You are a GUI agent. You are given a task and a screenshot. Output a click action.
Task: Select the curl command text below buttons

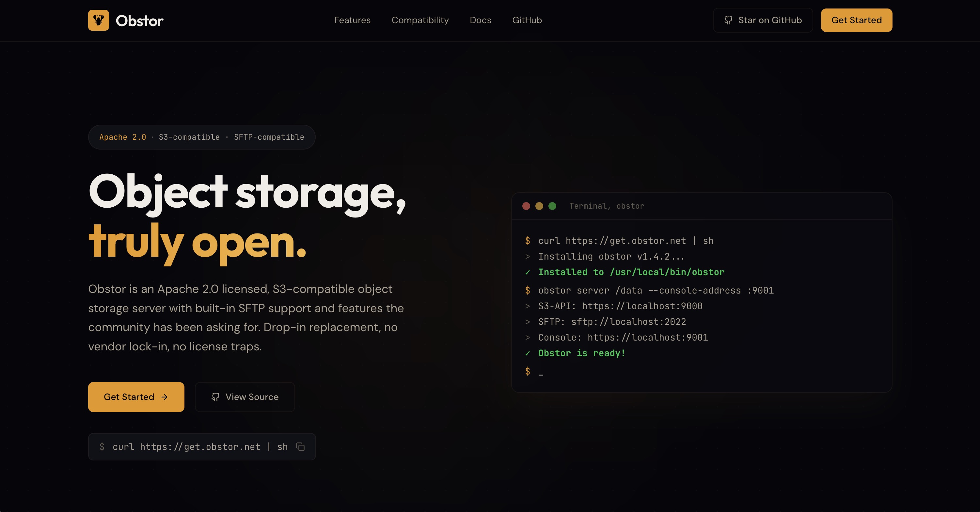click(x=200, y=447)
